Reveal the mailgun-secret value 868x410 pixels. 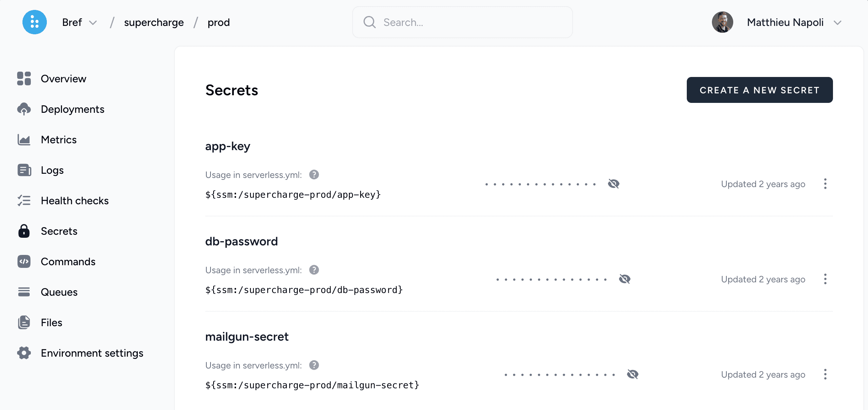(632, 375)
